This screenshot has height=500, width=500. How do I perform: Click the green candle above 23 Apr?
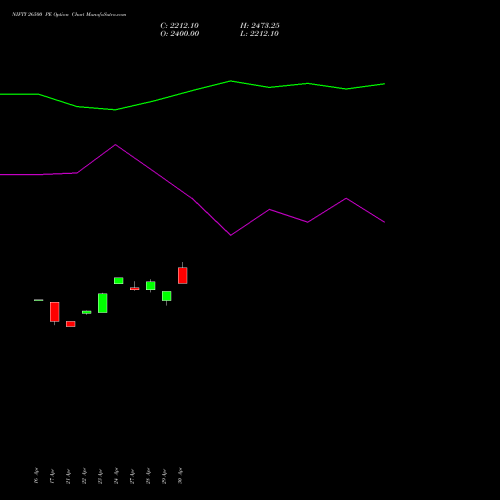tap(103, 303)
